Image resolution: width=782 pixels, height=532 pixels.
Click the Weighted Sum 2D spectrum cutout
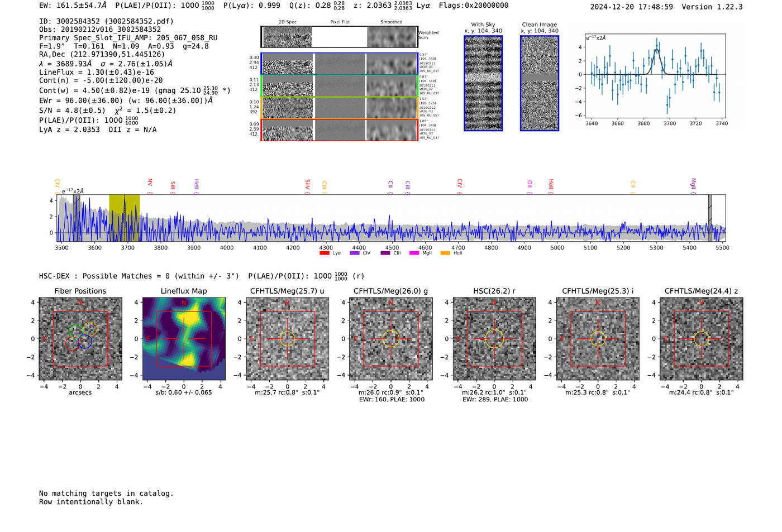[288, 37]
